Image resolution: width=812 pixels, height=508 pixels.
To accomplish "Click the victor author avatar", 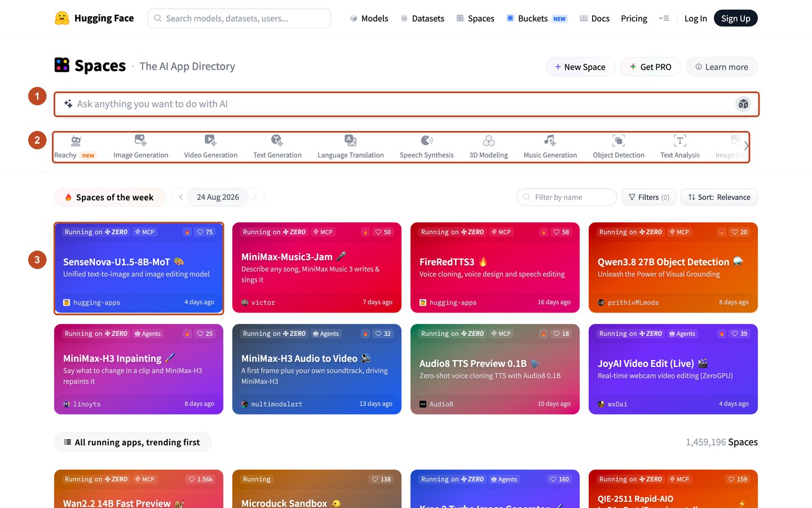I will [245, 303].
